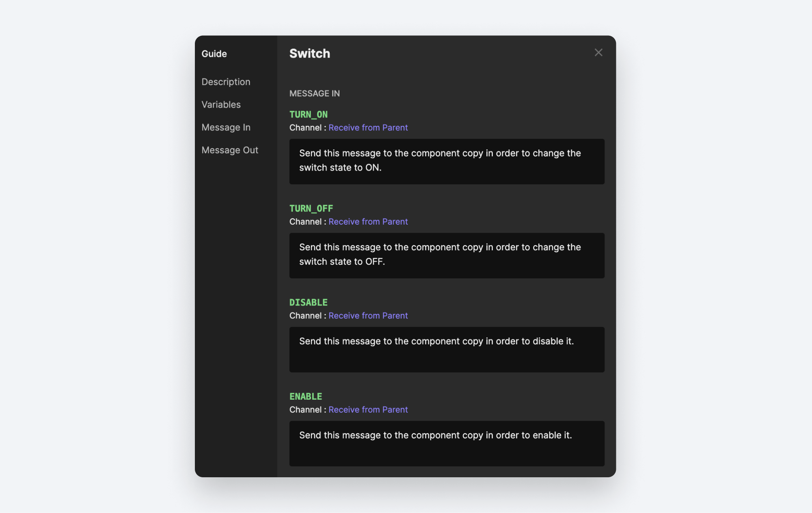Close the Switch guide dialog
The width and height of the screenshot is (812, 513).
pyautogui.click(x=599, y=52)
